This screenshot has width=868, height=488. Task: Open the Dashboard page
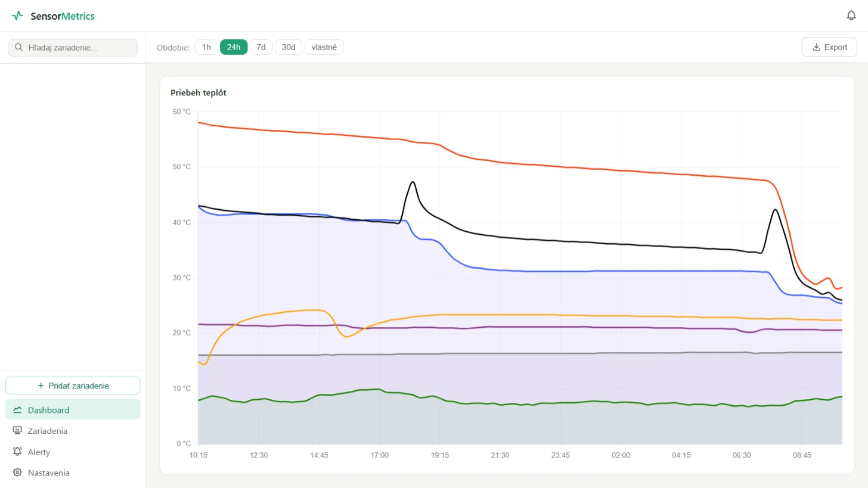pos(73,410)
